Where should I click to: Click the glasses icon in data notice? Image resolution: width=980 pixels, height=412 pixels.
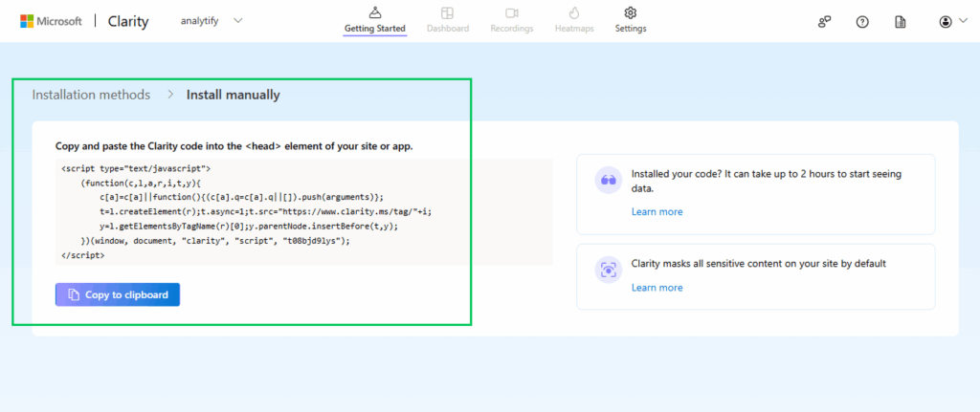tap(608, 181)
